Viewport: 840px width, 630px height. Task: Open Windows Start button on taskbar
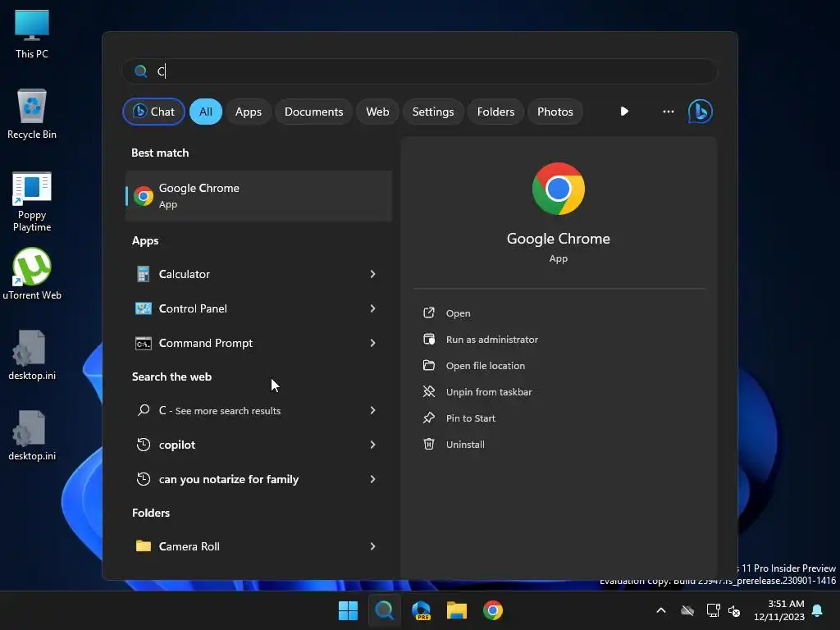click(x=348, y=610)
